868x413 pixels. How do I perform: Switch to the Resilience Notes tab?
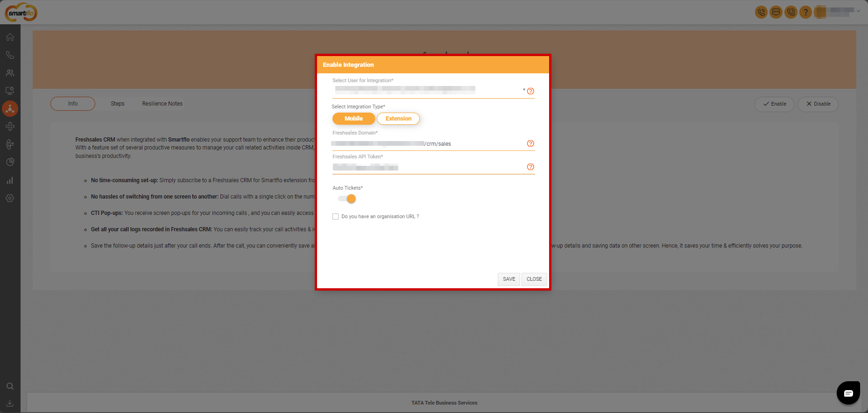coord(162,104)
